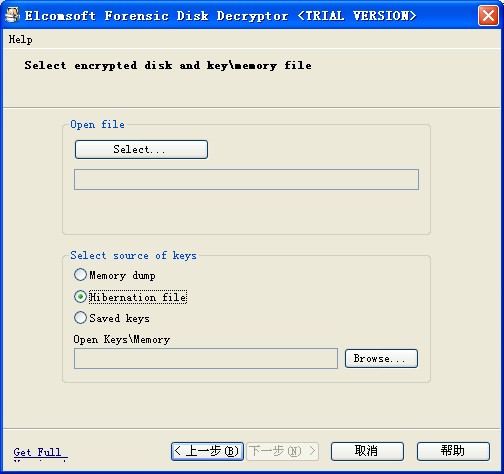Open the Help menu
Screen dimensions: 504x474
click(21, 39)
